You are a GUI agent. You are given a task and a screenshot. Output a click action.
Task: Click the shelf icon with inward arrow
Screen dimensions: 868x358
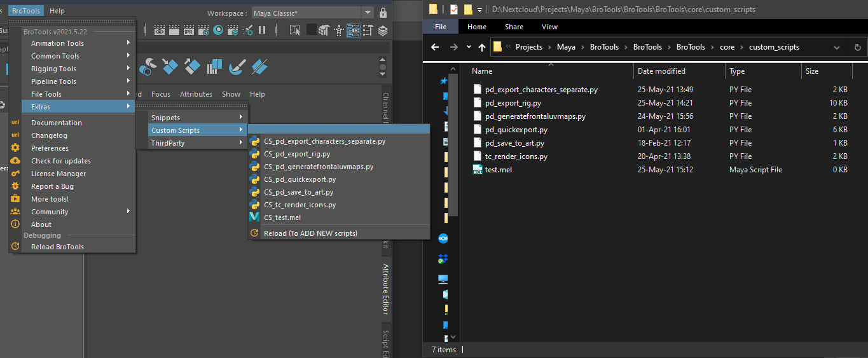pos(170,66)
